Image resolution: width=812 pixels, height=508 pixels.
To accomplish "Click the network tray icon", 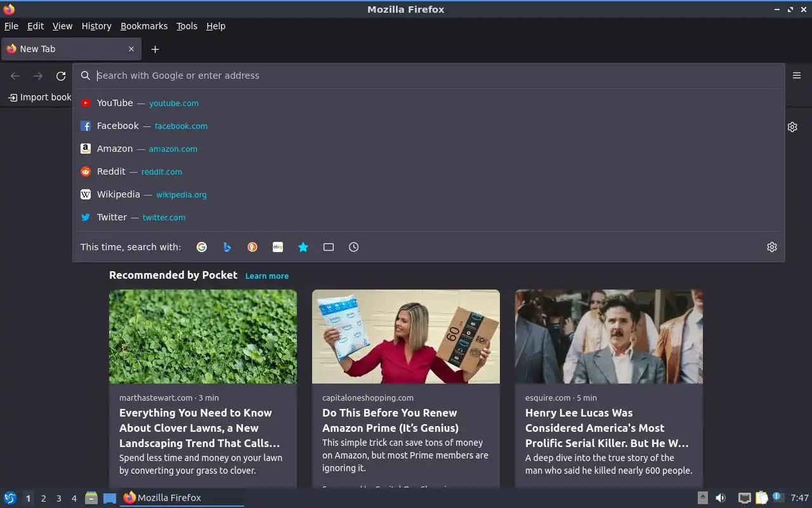I will pos(745,498).
